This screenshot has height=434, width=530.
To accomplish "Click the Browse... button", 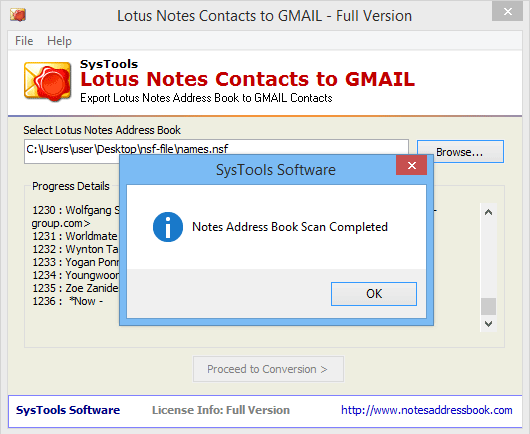I will pyautogui.click(x=460, y=152).
